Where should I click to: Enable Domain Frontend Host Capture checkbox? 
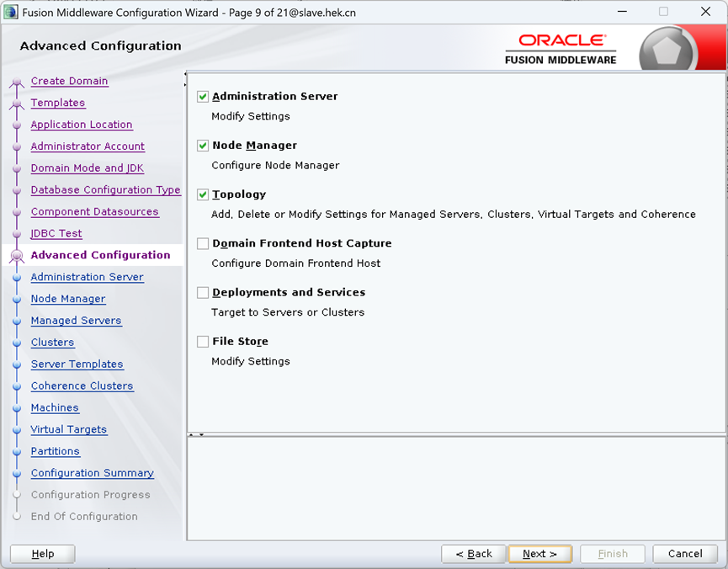tap(203, 243)
